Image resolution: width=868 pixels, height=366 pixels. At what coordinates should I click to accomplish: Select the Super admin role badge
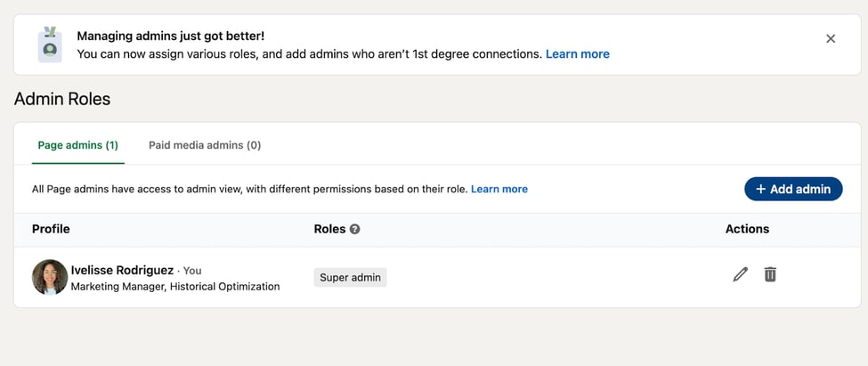[x=350, y=277]
